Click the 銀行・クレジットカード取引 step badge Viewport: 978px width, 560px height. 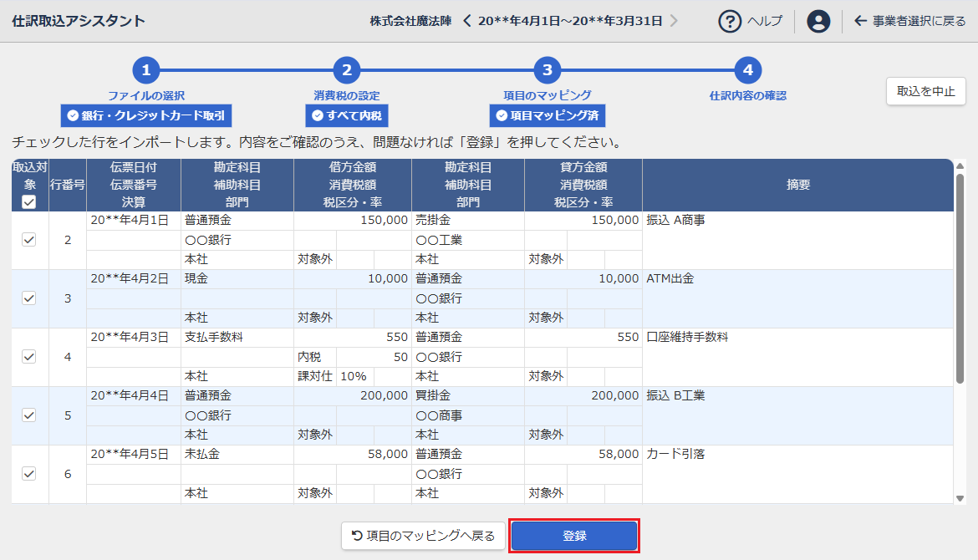[145, 115]
